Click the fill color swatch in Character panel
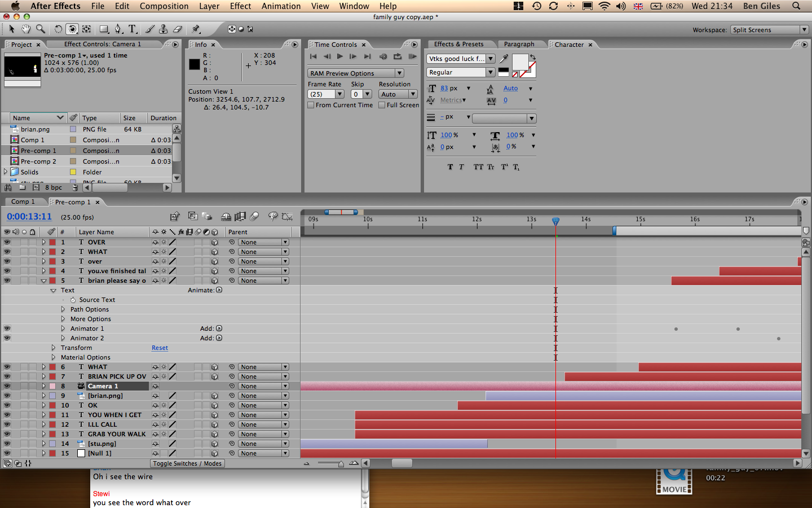Image resolution: width=812 pixels, height=508 pixels. coord(520,62)
